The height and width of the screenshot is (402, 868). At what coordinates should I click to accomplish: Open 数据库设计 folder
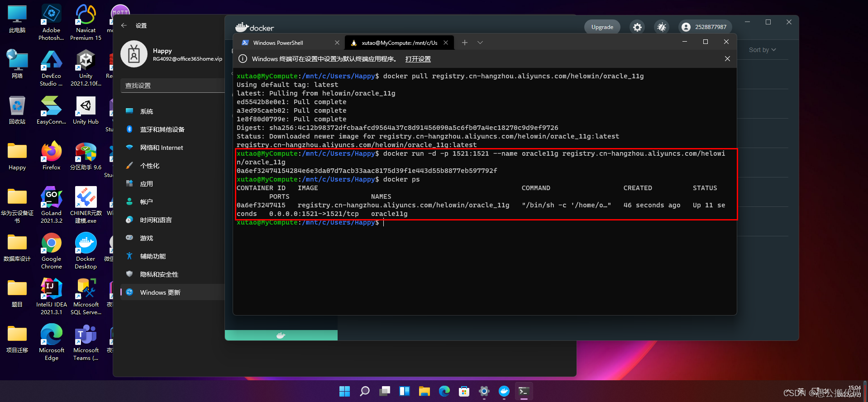(x=17, y=248)
